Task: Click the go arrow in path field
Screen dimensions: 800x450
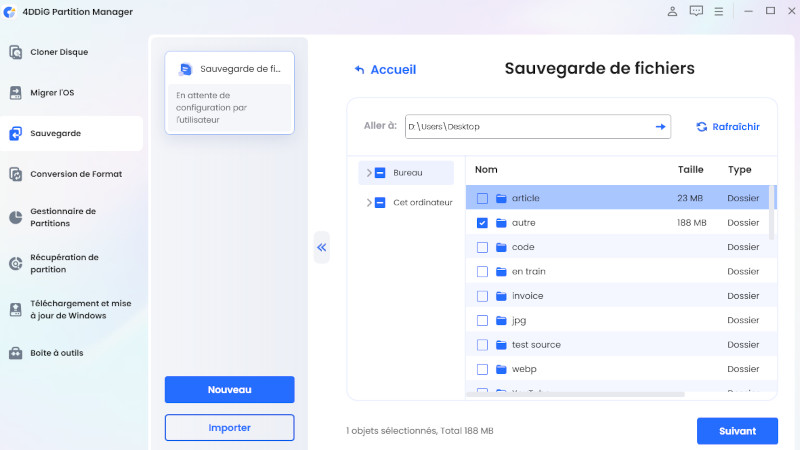Action: [660, 127]
